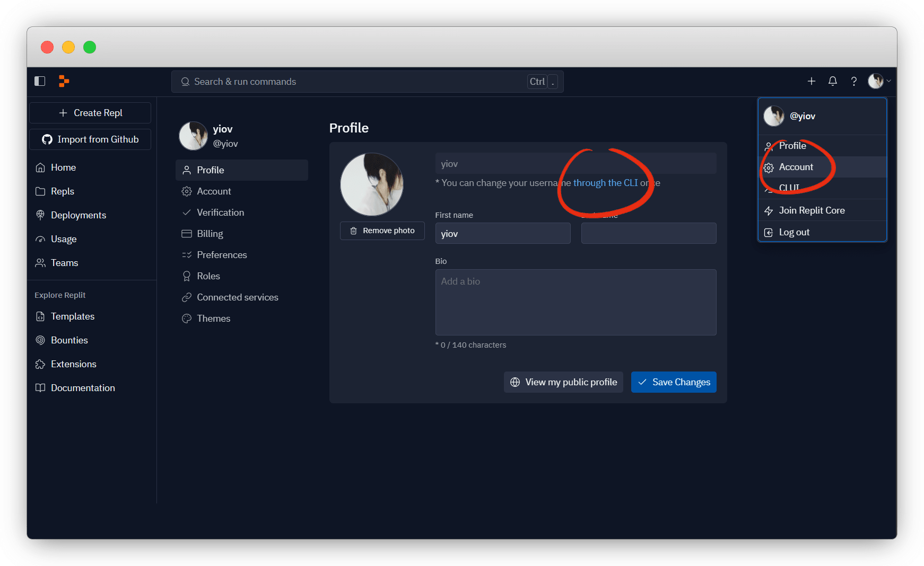
Task: Click the Replit logo icon
Action: click(64, 81)
